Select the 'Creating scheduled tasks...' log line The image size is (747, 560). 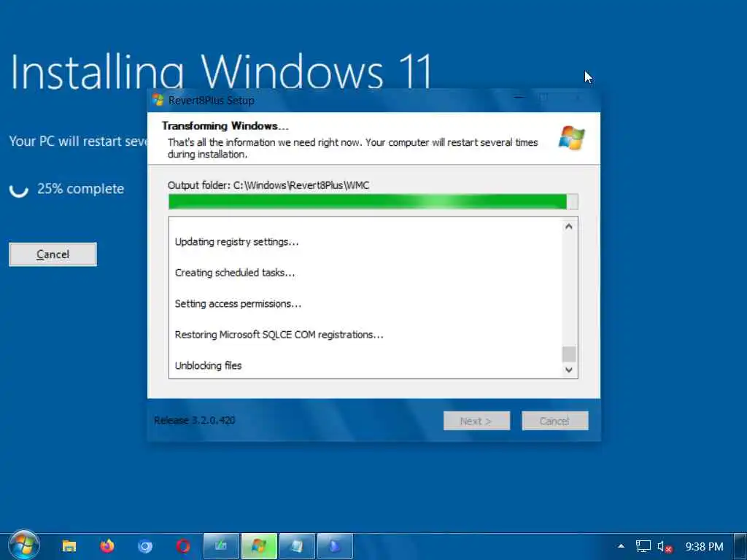click(235, 273)
